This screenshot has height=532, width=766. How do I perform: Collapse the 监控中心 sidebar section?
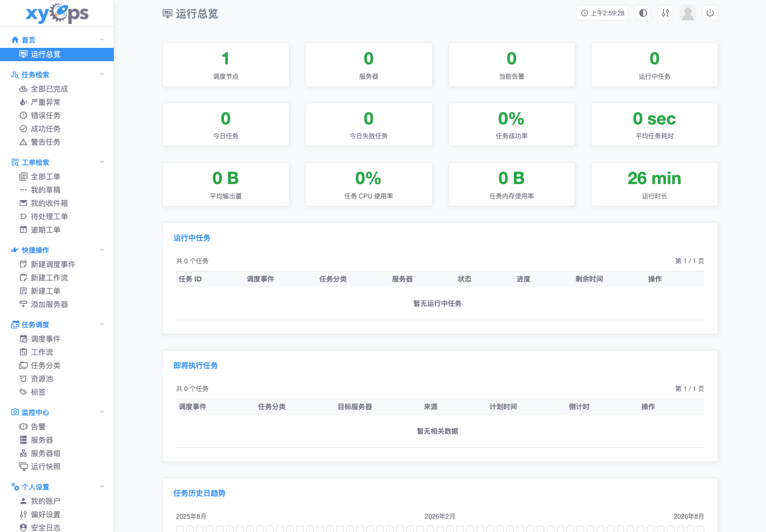click(102, 412)
